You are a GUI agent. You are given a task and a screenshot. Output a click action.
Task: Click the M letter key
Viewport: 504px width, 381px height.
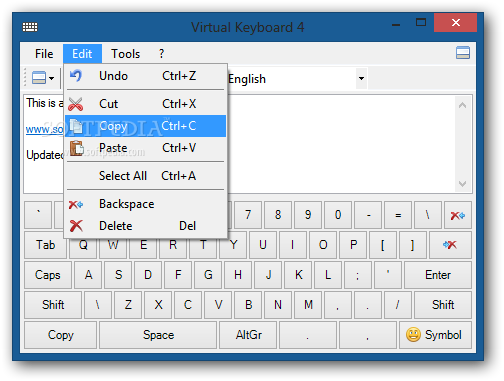pyautogui.click(x=308, y=305)
